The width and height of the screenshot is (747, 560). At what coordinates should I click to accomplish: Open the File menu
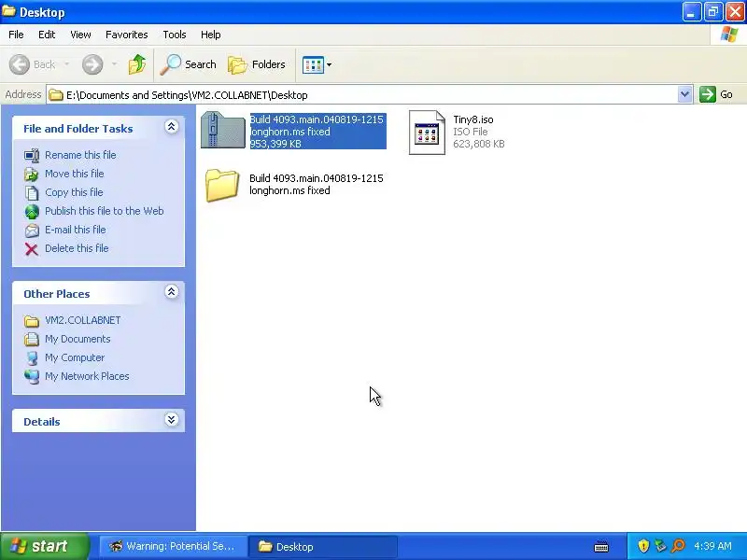[x=16, y=35]
